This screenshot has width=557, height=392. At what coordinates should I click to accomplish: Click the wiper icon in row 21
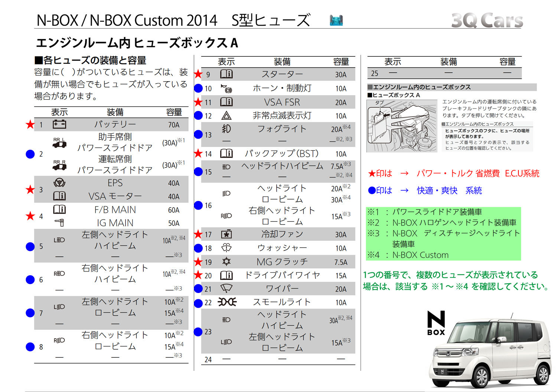227,288
